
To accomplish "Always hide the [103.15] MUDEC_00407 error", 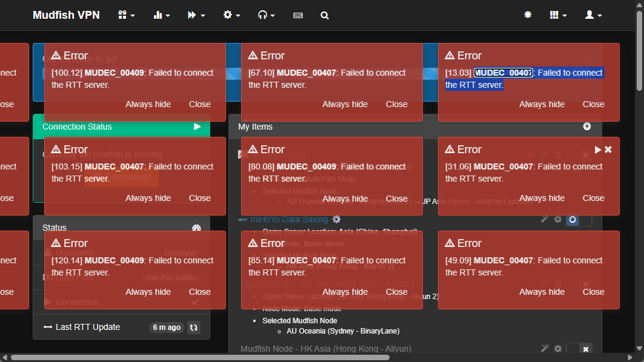I will pos(148,198).
